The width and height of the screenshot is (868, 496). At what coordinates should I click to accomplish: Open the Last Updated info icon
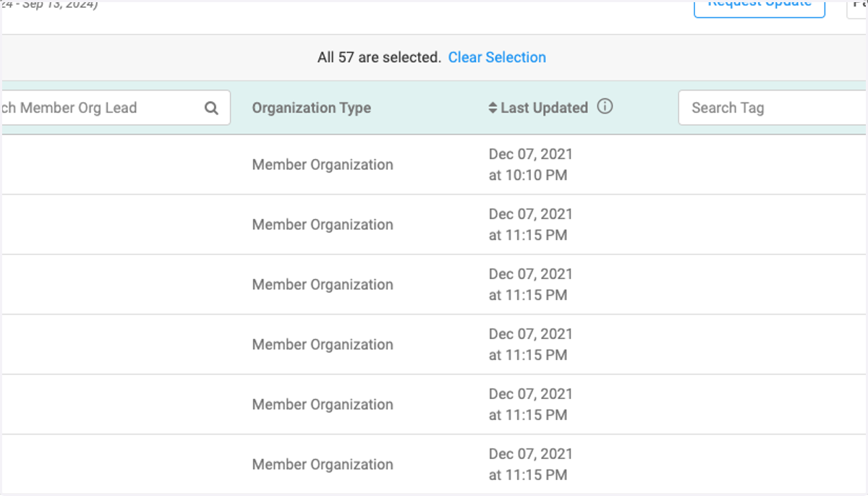point(605,107)
